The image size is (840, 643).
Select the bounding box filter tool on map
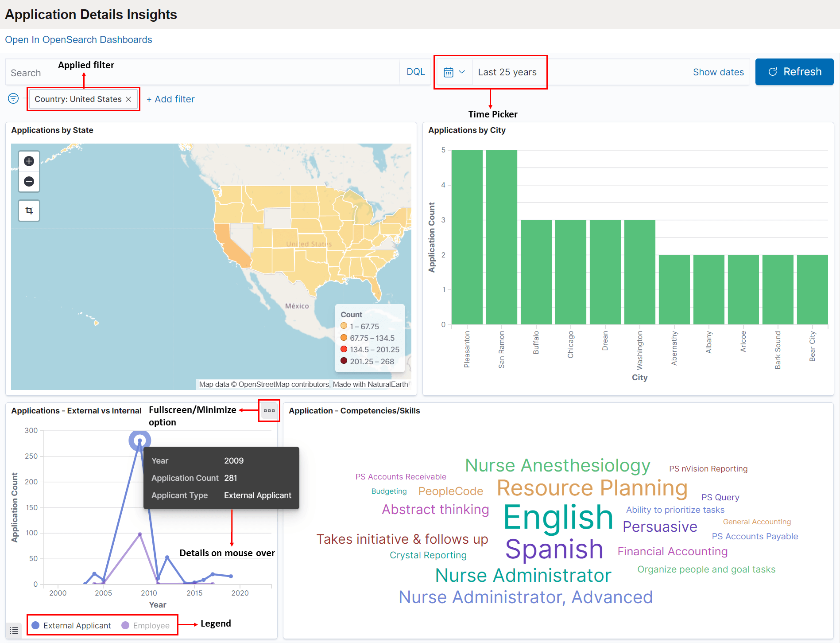coord(29,210)
